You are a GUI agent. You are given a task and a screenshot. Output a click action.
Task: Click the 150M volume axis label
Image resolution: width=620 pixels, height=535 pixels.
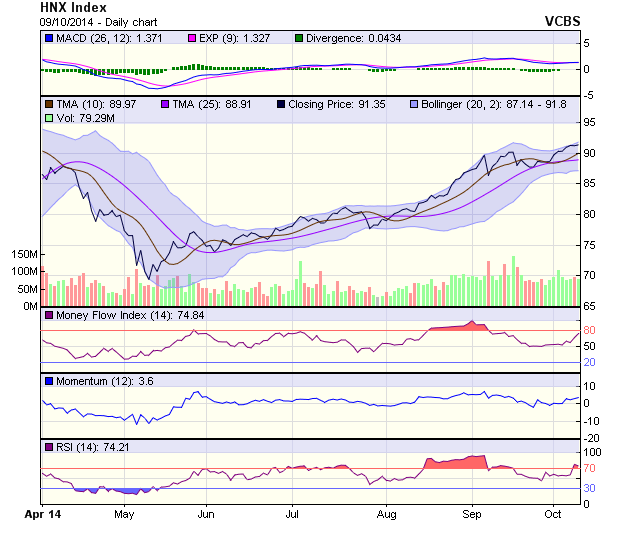pyautogui.click(x=24, y=255)
